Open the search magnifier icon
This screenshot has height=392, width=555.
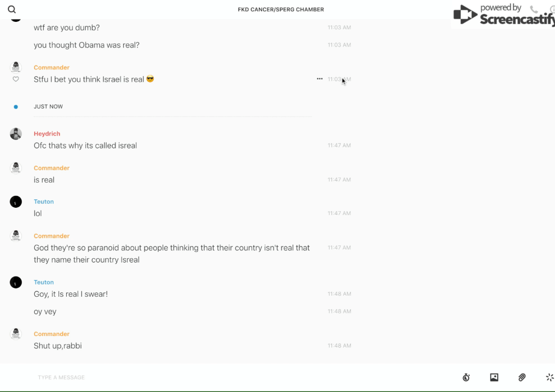click(12, 10)
